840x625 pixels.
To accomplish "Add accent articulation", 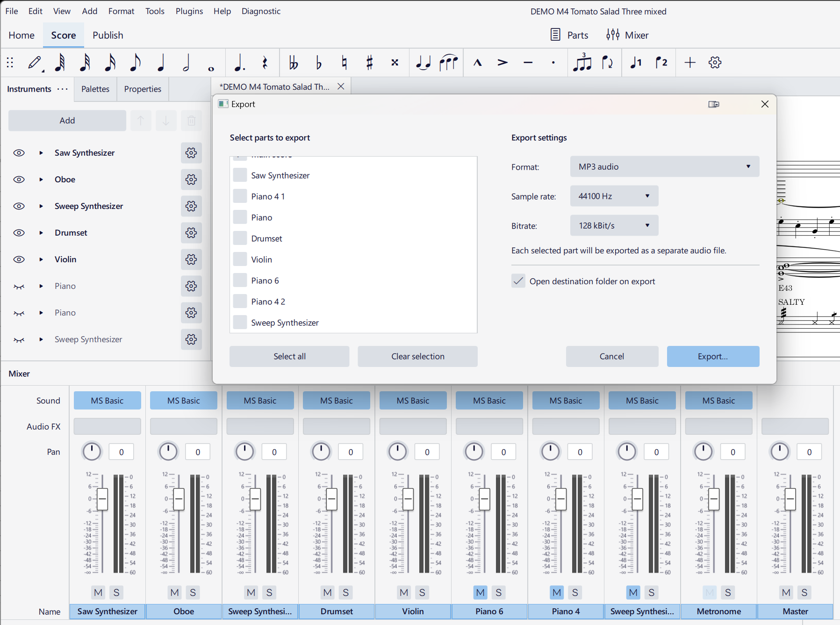I will (x=503, y=63).
